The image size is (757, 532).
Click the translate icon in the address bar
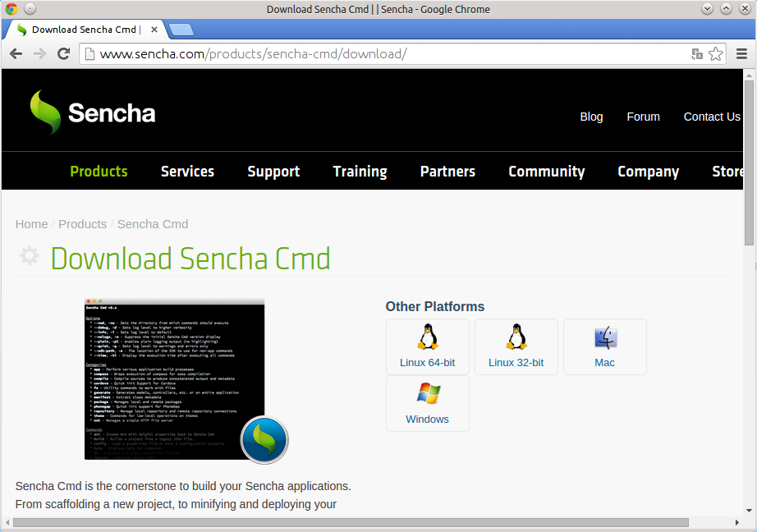pyautogui.click(x=697, y=53)
